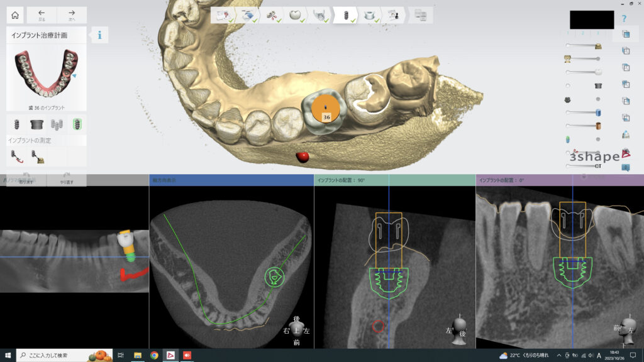
Task: Adjust the white tooth transparency slider
Action: coord(583,72)
